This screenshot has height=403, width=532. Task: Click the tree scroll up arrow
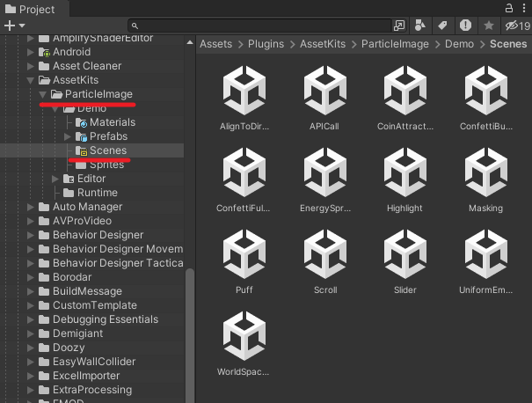tap(190, 43)
